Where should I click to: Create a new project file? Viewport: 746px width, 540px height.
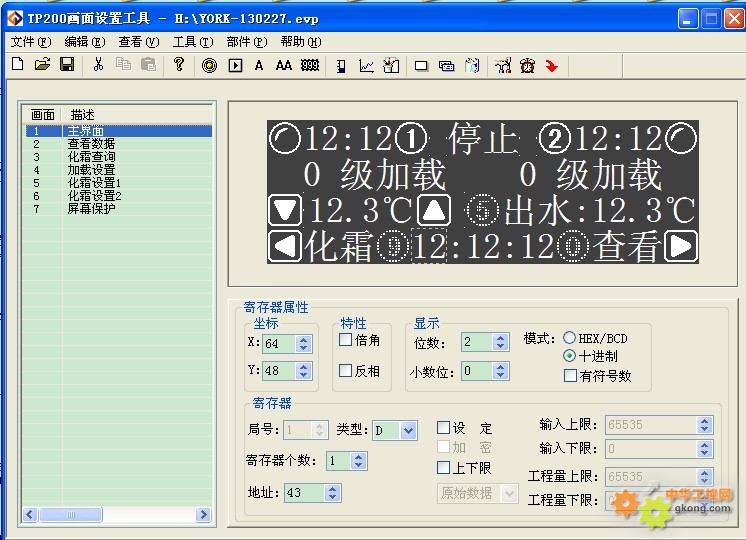[x=18, y=64]
